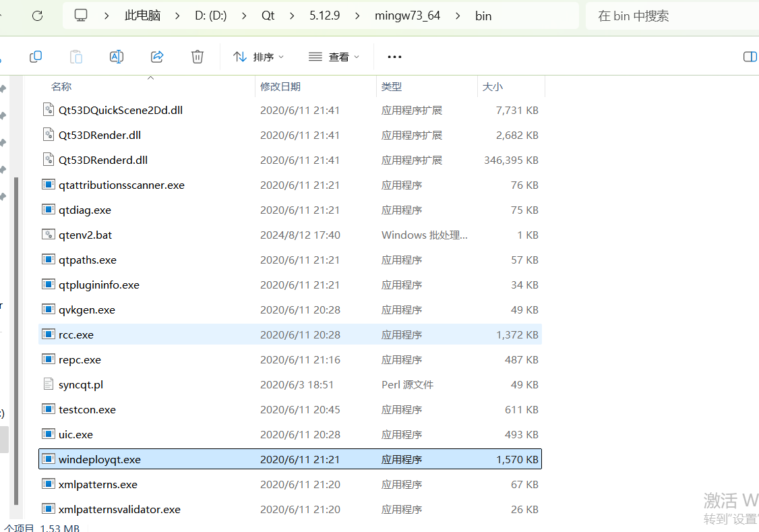Select the syncqt.pl file name

pyautogui.click(x=81, y=384)
